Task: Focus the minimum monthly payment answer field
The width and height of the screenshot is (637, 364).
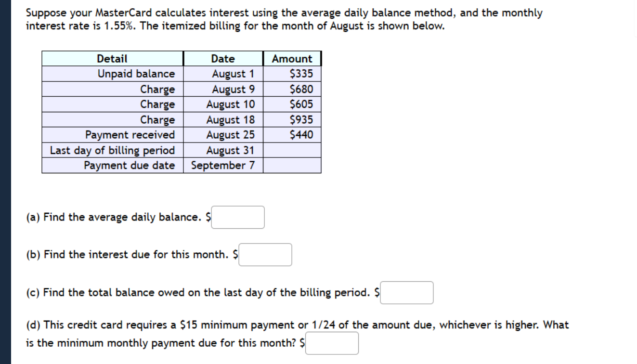Action: (332, 343)
